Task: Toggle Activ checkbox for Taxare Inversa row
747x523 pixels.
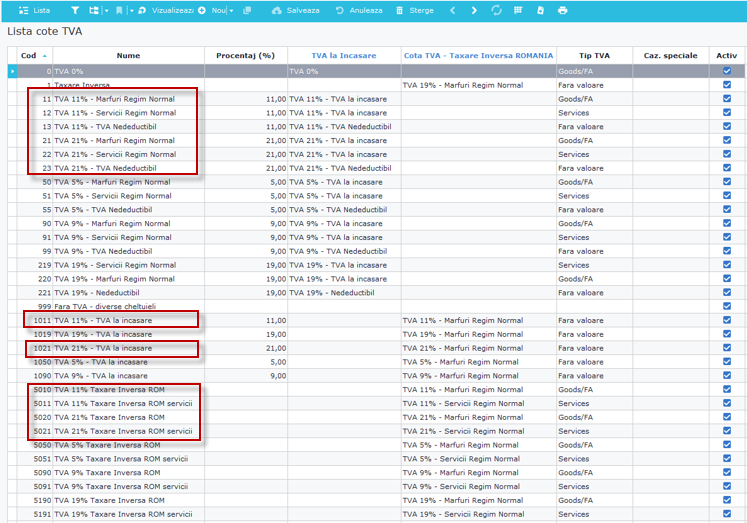Action: pos(727,85)
